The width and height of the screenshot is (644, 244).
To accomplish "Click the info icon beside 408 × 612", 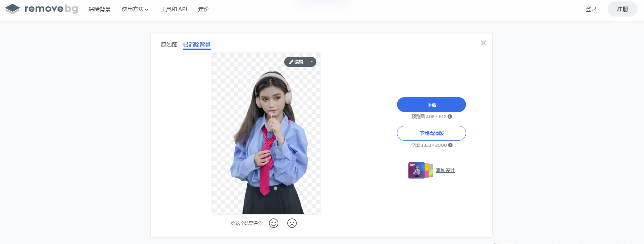I will [x=450, y=116].
